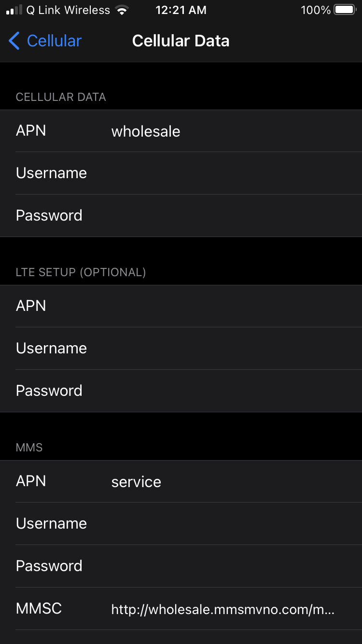
Task: Tap the Cellular Data page title
Action: pos(181,41)
